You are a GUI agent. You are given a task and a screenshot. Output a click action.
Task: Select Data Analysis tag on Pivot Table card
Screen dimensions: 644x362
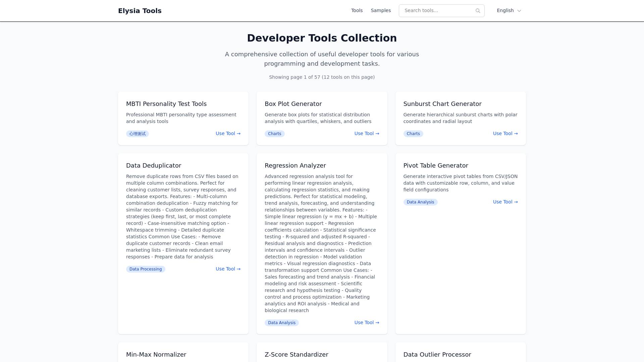420,202
